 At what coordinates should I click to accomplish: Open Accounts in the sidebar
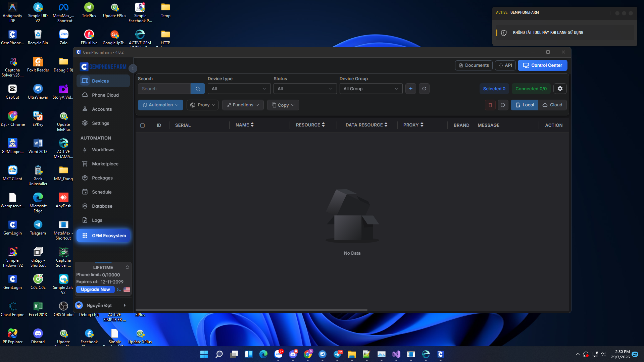point(103,109)
